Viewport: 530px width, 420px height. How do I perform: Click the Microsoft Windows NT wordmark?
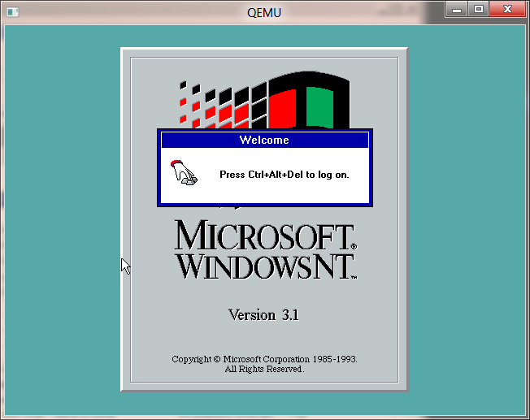coord(266,249)
